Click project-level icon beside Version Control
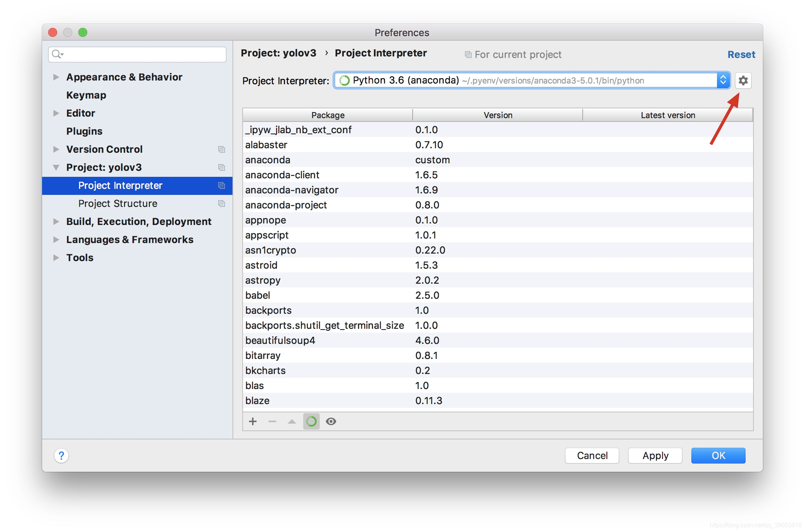The image size is (805, 532). click(222, 149)
